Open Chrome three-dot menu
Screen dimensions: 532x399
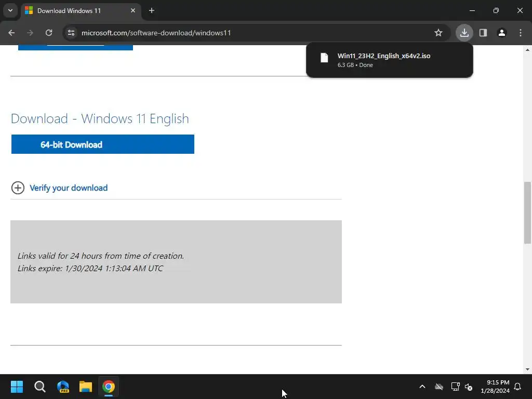coord(521,33)
